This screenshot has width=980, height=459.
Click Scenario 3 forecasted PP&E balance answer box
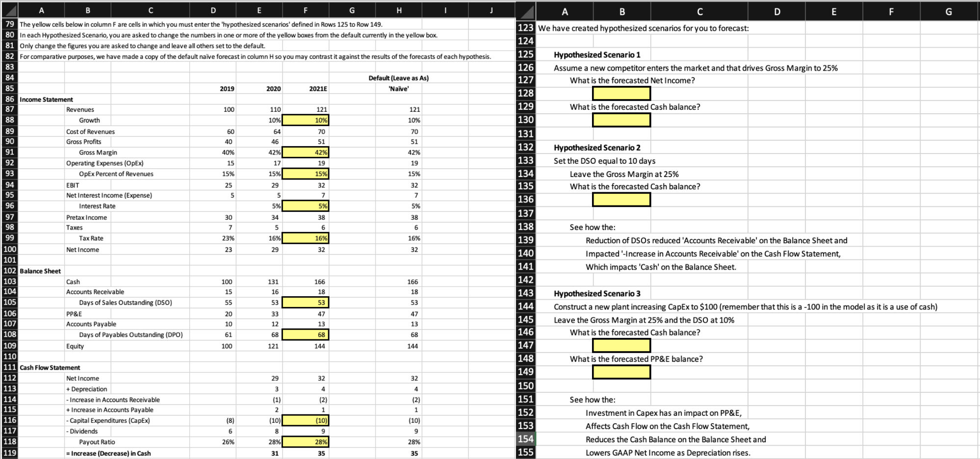pos(621,372)
